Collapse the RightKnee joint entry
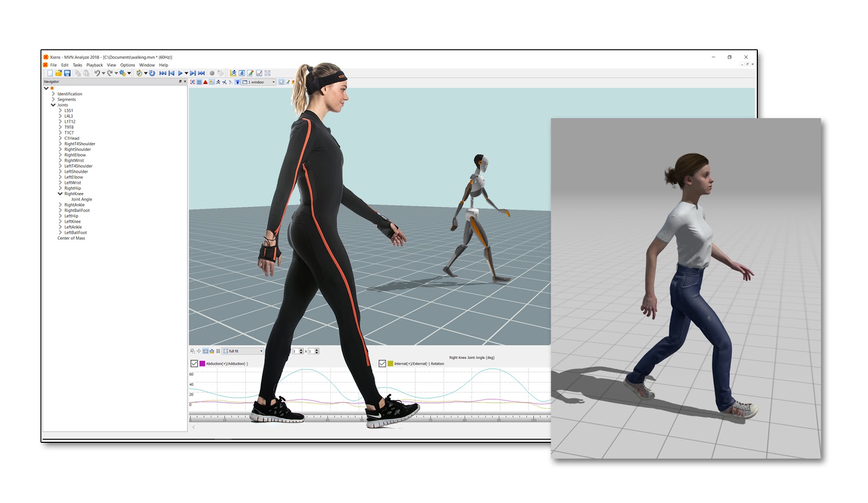868x503 pixels. (x=60, y=194)
